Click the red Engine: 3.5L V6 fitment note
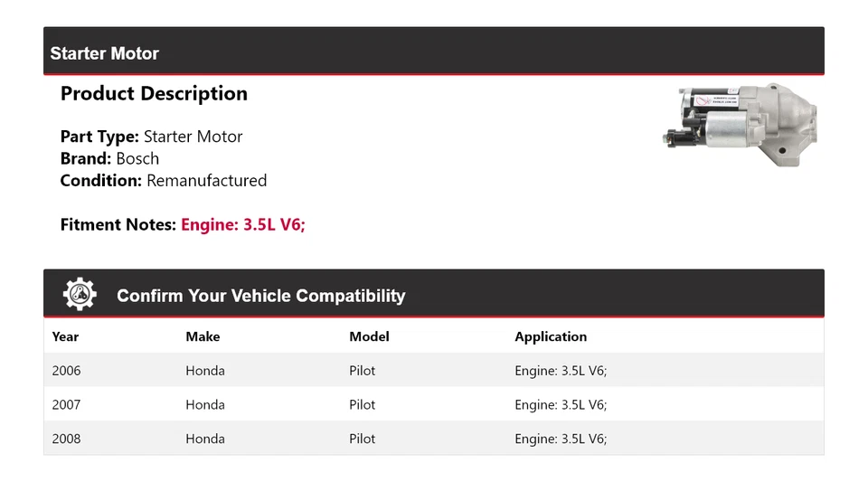This screenshot has width=868, height=482. click(243, 224)
